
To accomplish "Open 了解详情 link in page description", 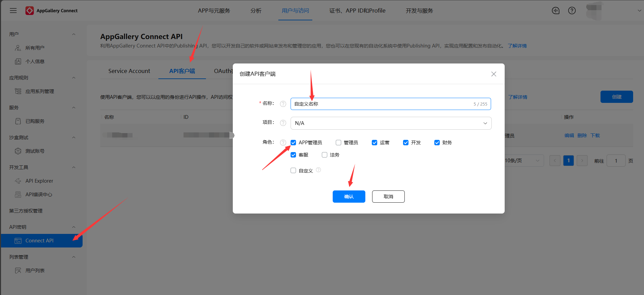I will tap(517, 46).
